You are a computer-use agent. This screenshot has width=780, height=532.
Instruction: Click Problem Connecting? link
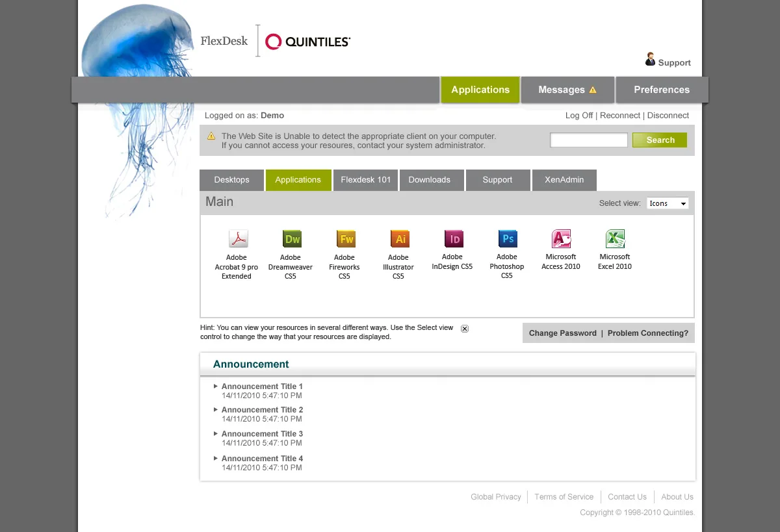(648, 333)
